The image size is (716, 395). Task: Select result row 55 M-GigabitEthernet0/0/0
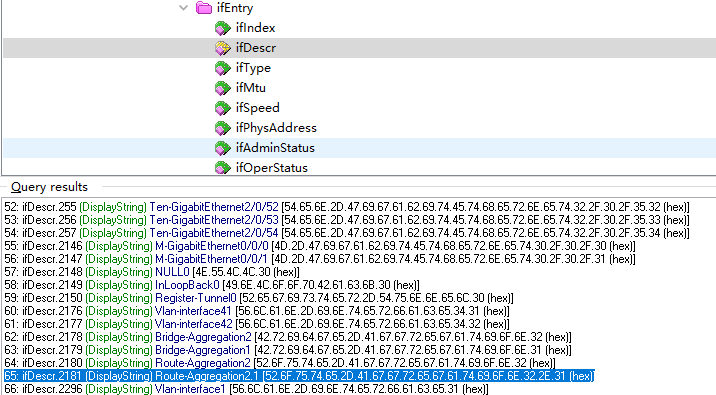(320, 246)
